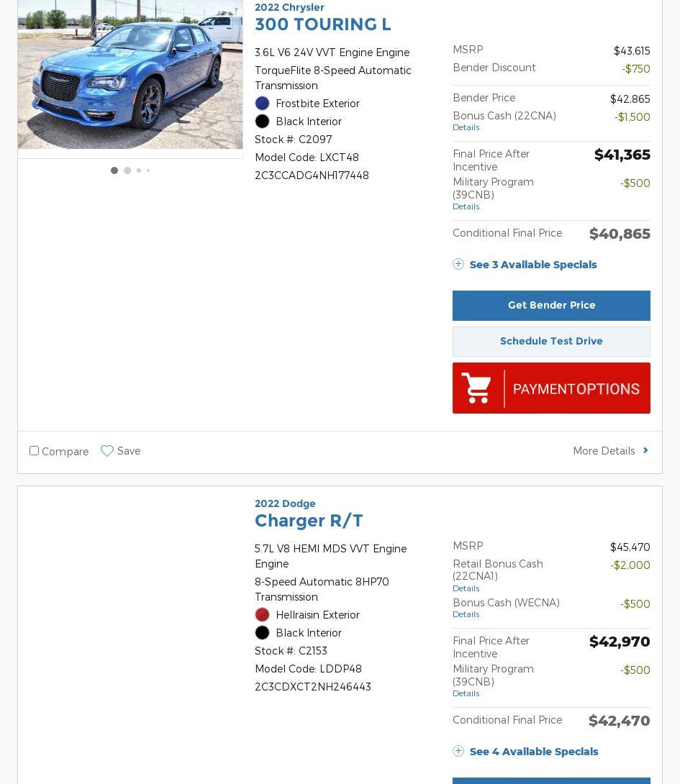
Task: Open the Charger R/T title link
Action: point(309,521)
